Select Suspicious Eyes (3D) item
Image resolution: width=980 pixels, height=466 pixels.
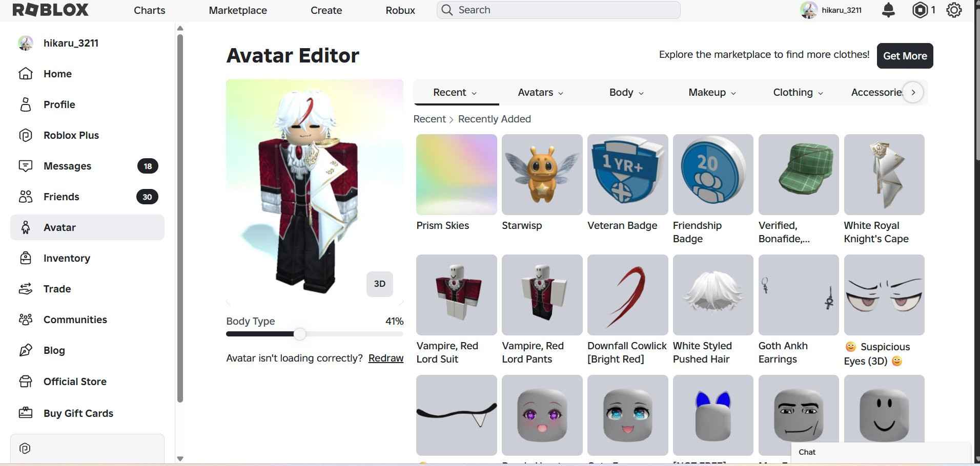click(884, 294)
